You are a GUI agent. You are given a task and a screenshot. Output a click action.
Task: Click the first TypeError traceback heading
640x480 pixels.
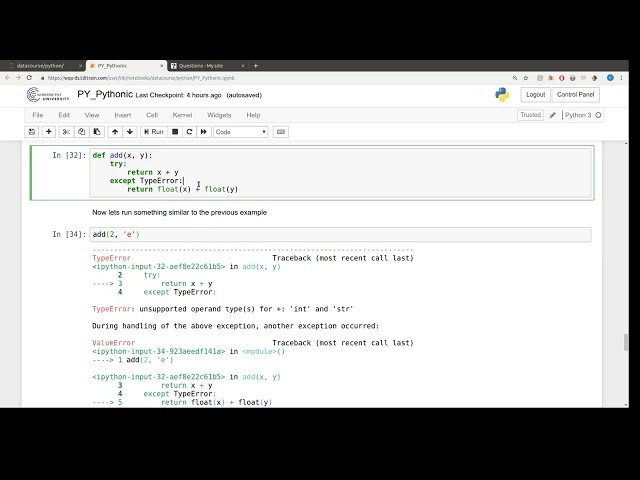tap(111, 258)
